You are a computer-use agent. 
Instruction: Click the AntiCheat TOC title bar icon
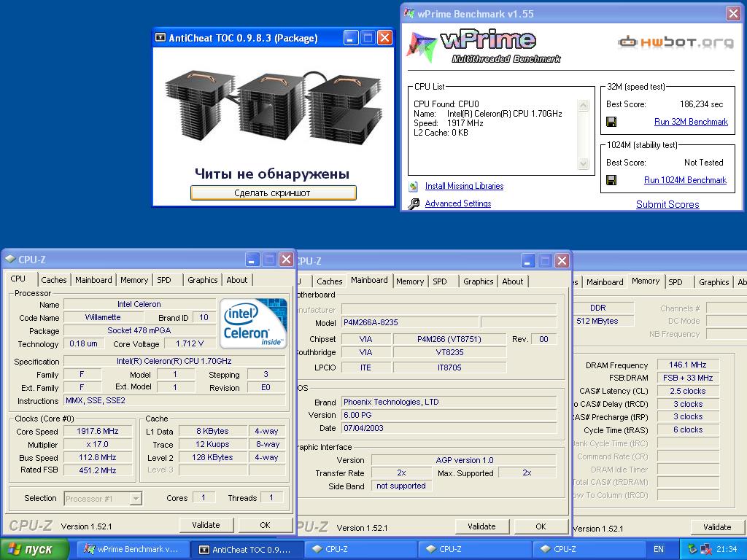(160, 38)
